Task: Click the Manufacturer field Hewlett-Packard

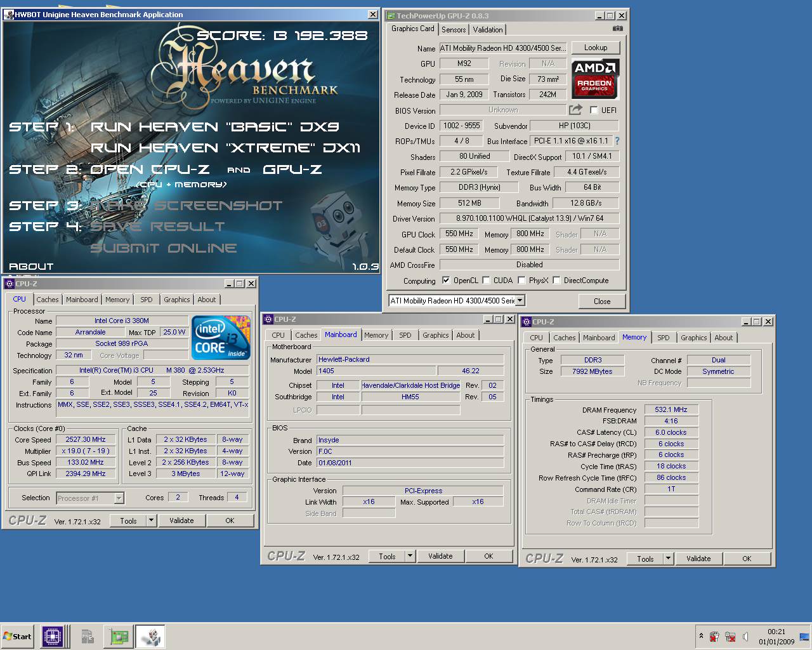Action: (410, 359)
